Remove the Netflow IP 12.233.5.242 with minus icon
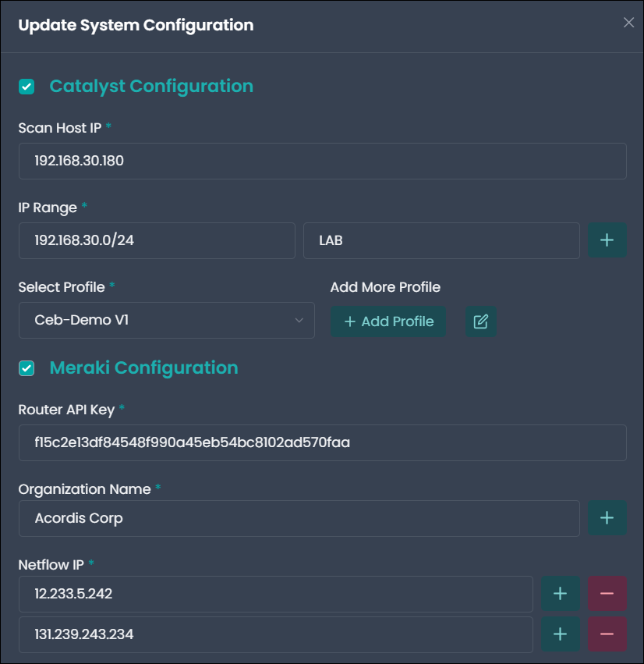644x664 pixels. tap(607, 594)
